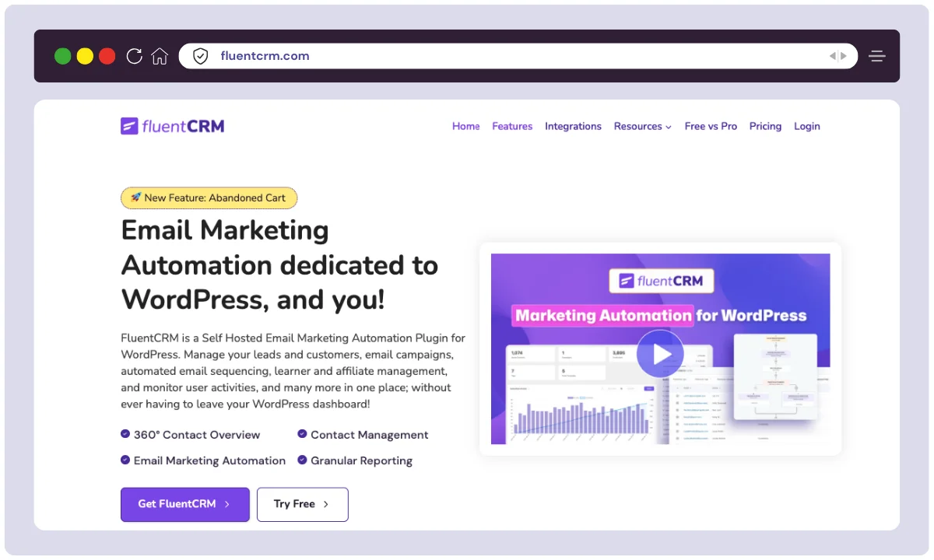Click the check icon beside Email Marketing Automation

(125, 460)
